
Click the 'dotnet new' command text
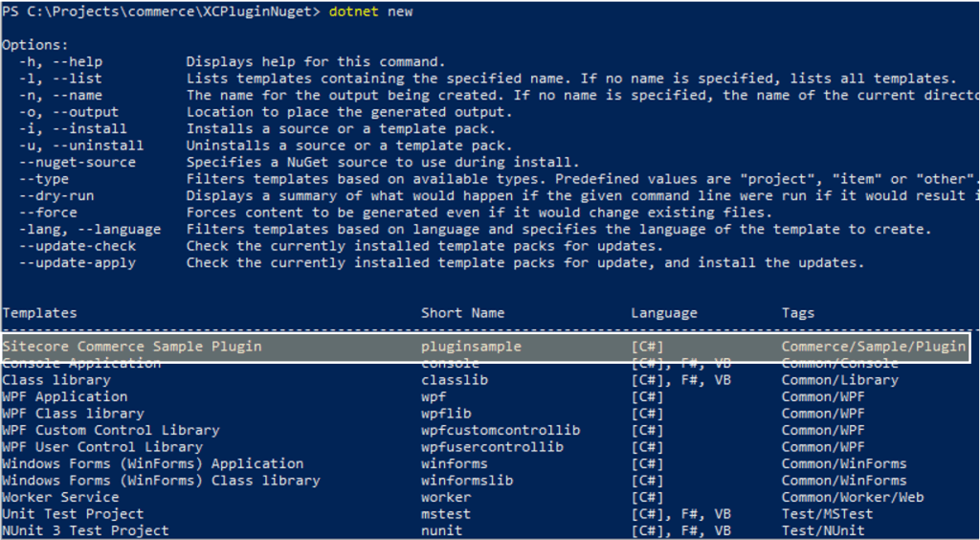[x=370, y=11]
